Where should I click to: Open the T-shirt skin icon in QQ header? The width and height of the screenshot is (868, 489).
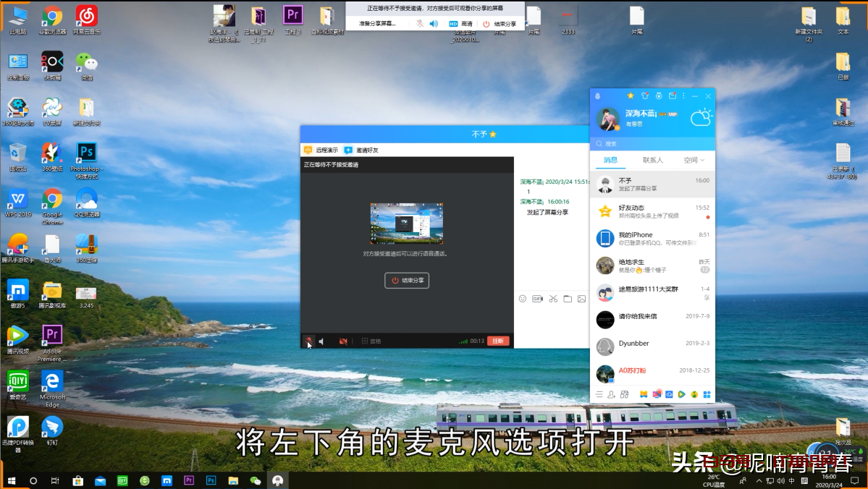point(644,96)
